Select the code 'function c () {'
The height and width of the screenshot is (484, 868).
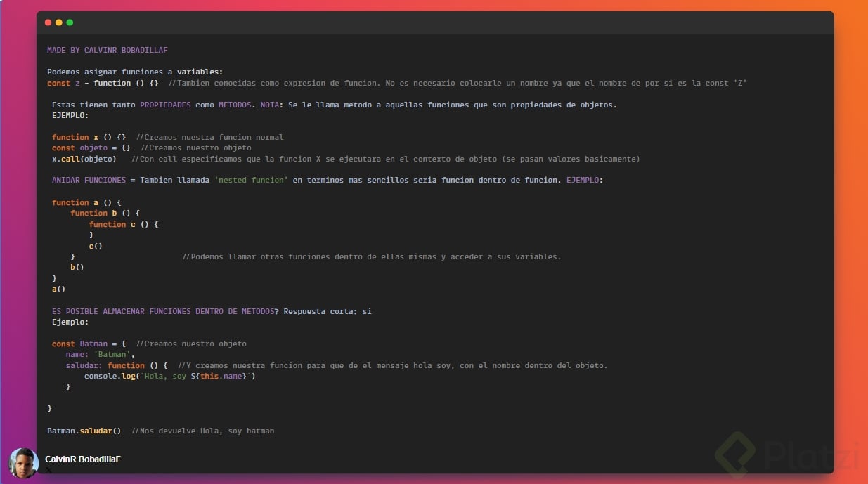coord(124,224)
